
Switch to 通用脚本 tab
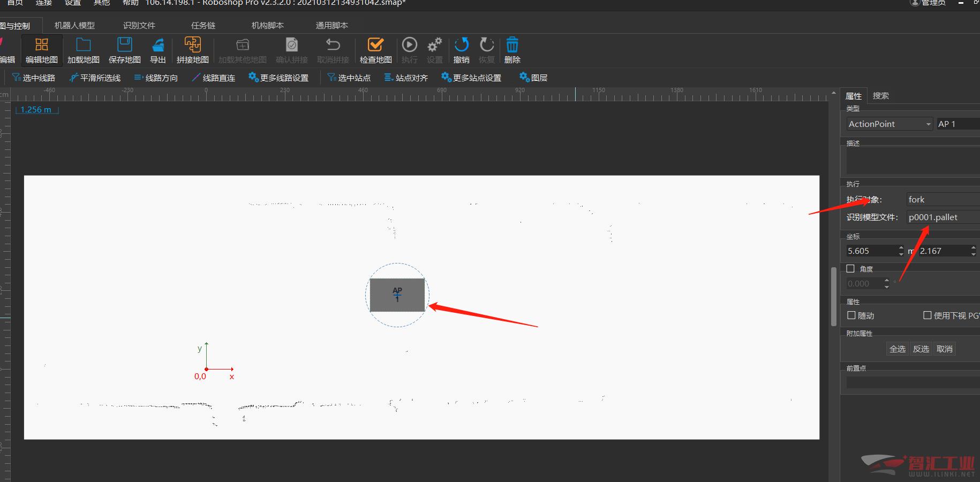coord(332,25)
